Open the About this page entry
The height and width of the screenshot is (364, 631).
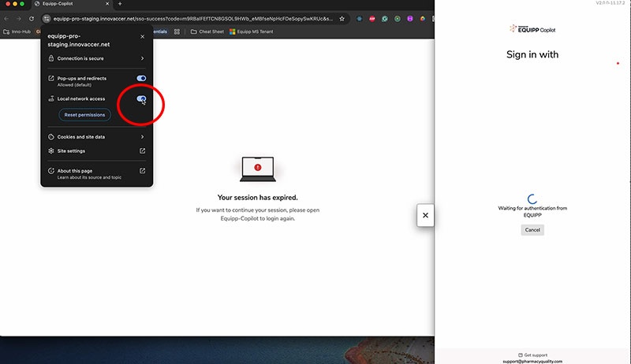(x=96, y=173)
